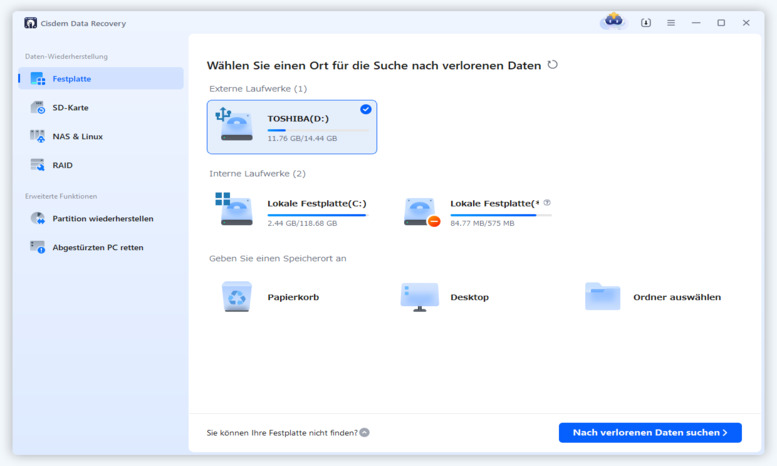Click the import/download icon in title bar
Screen dimensions: 777x466
(645, 22)
